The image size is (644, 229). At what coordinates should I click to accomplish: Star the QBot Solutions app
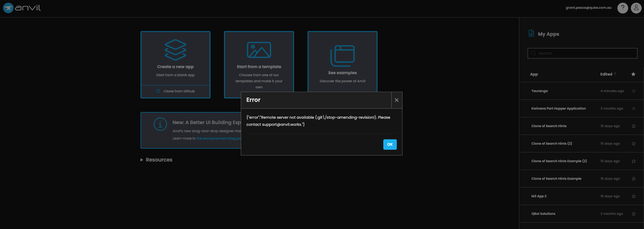(634, 214)
